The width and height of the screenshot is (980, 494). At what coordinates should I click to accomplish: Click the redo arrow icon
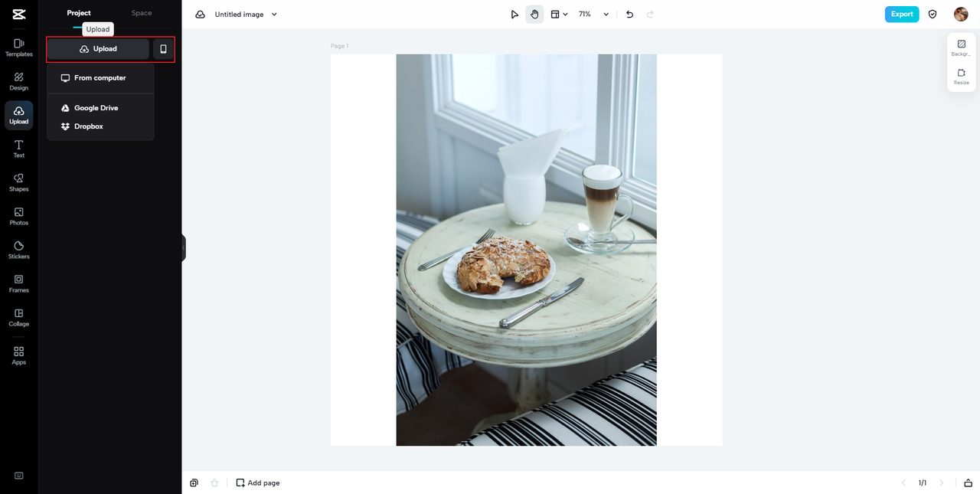tap(650, 15)
